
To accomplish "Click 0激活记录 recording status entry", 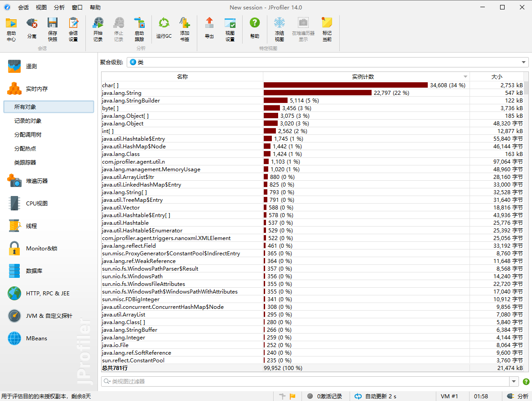I will coord(325,396).
